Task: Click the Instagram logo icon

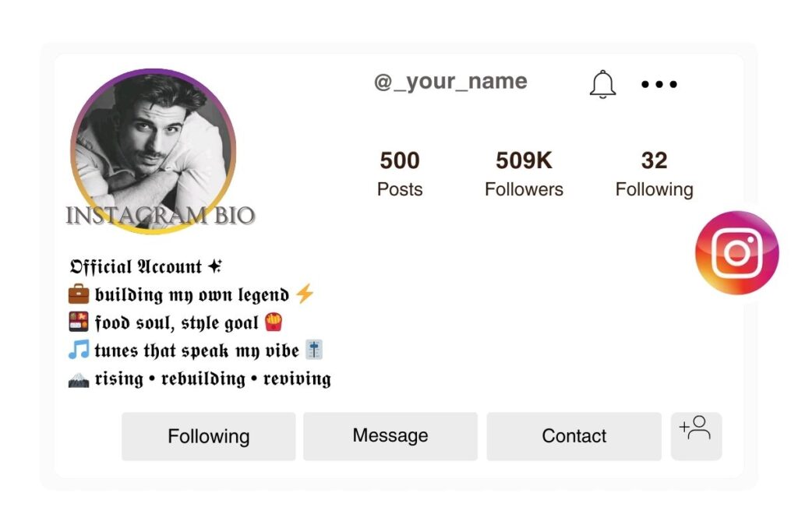Action: 736,252
